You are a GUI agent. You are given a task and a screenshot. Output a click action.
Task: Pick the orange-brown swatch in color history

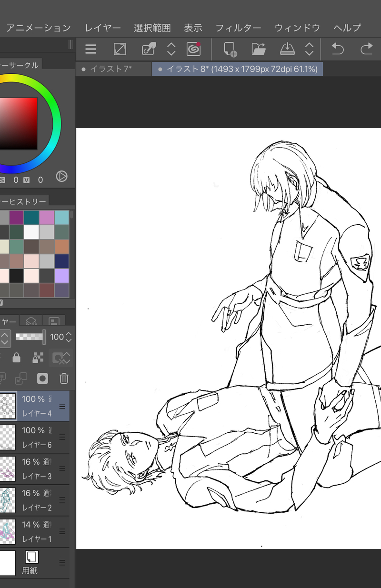point(62,247)
